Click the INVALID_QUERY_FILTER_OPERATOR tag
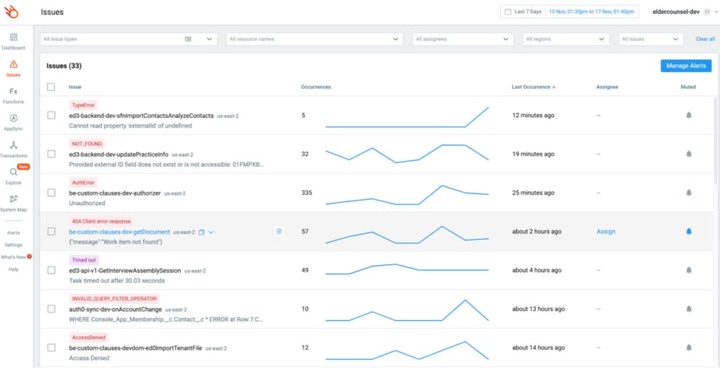This screenshot has height=373, width=720. coord(114,299)
